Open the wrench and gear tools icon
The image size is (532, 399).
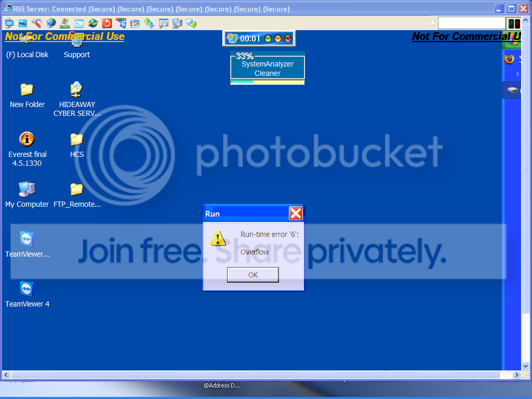(37, 23)
